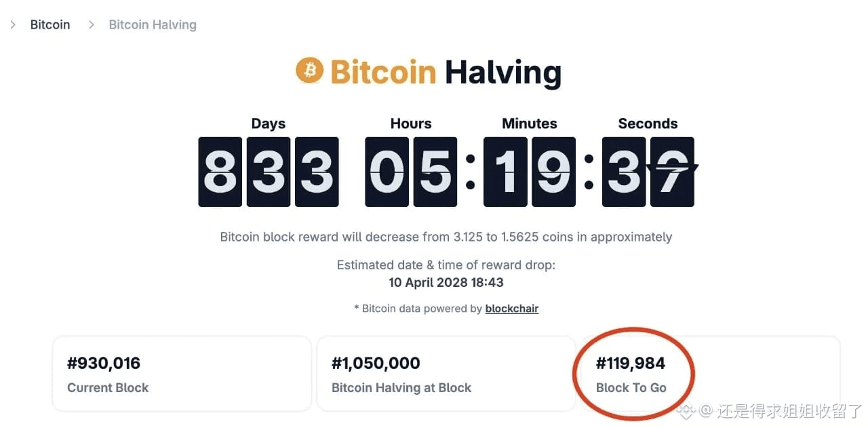Click the Days label above the countdown
The height and width of the screenshot is (428, 868).
[269, 123]
